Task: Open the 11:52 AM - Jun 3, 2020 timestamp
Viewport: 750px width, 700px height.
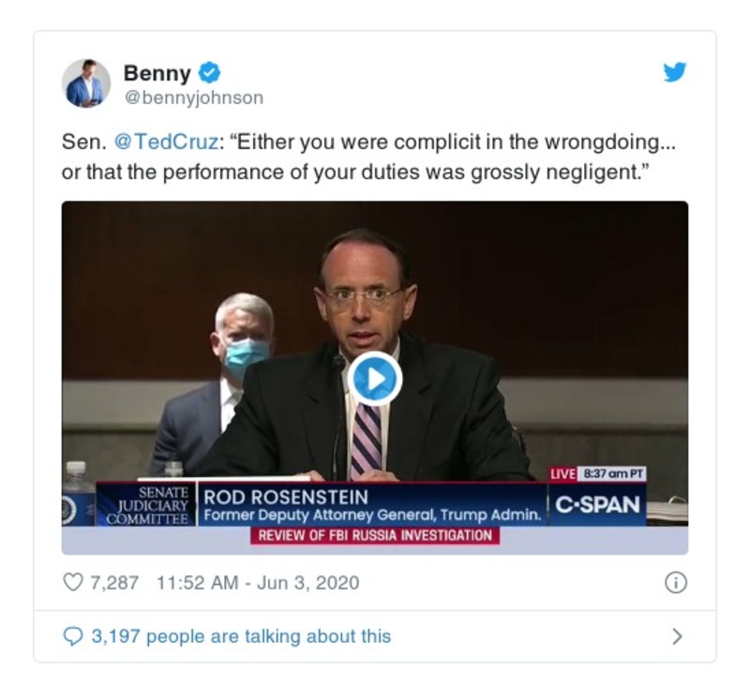Action: click(258, 582)
